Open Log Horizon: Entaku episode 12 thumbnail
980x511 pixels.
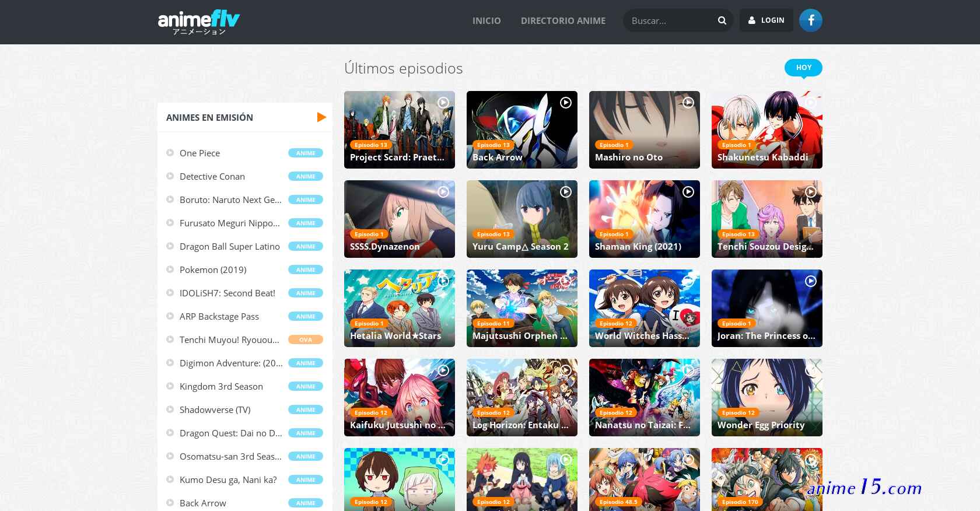point(522,397)
